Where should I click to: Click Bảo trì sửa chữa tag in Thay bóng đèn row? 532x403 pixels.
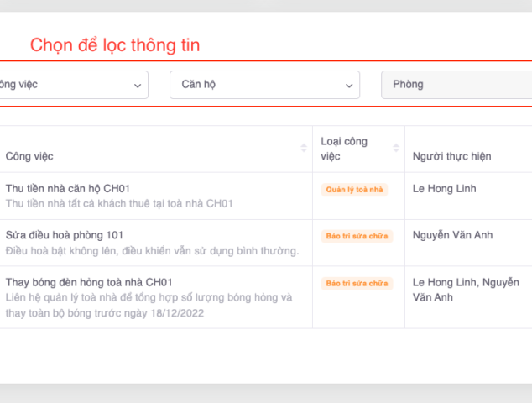(x=357, y=283)
